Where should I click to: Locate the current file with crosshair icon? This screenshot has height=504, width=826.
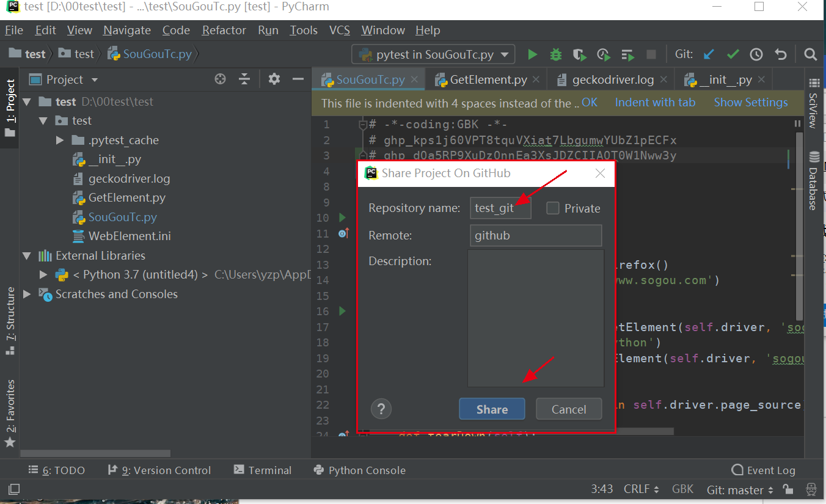click(x=221, y=79)
